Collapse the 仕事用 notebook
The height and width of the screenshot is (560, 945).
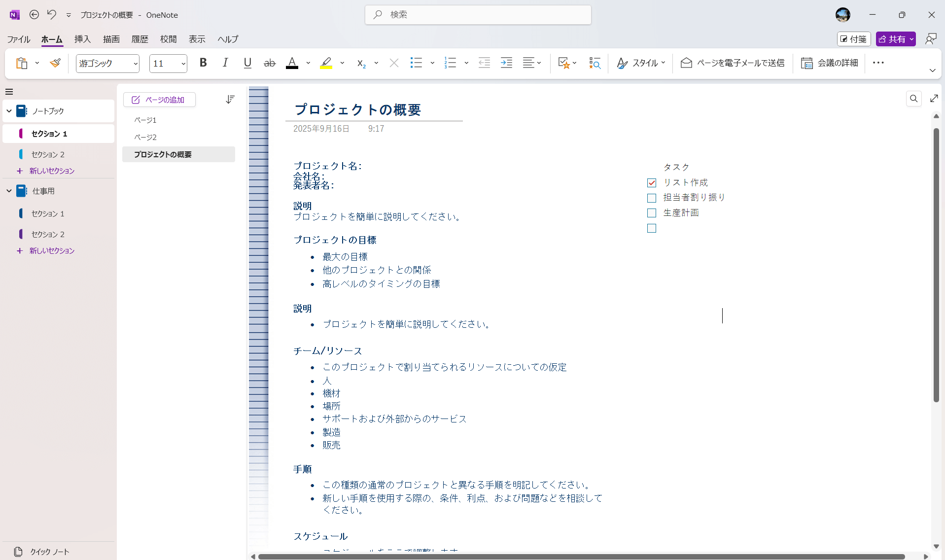tap(9, 191)
